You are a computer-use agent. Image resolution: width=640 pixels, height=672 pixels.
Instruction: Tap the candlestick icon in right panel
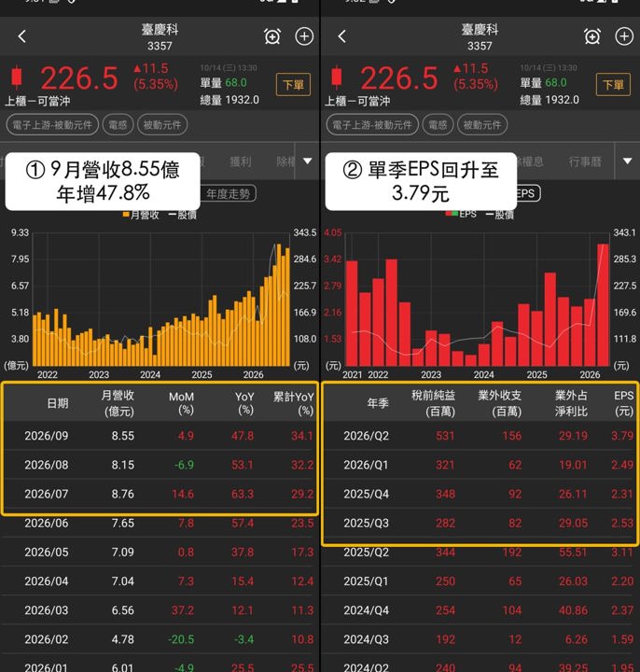[x=337, y=77]
